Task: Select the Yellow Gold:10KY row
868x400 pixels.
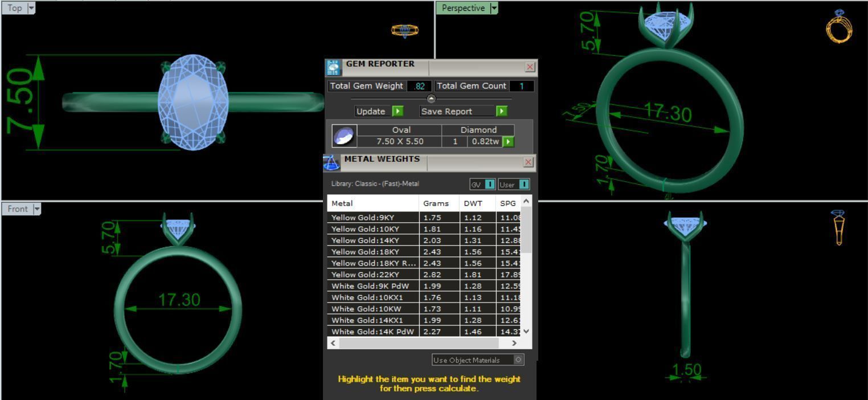Action: [x=424, y=229]
